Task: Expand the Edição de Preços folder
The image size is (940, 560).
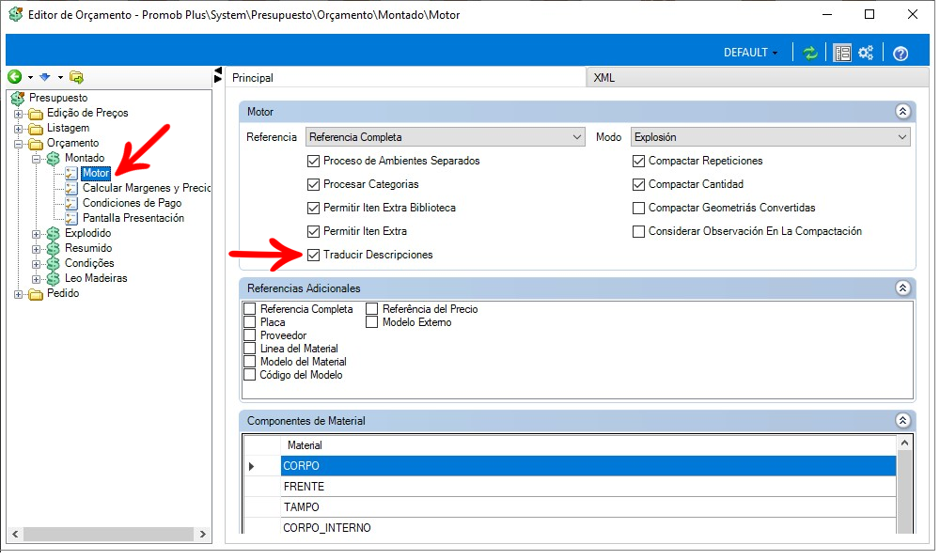Action: click(19, 113)
